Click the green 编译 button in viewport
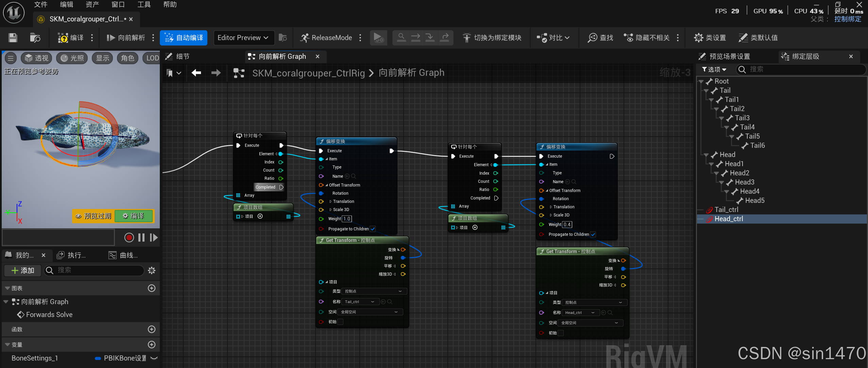This screenshot has height=368, width=868. (x=134, y=216)
